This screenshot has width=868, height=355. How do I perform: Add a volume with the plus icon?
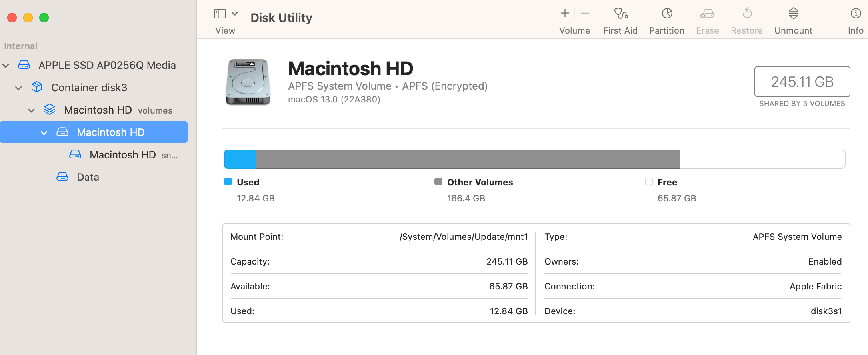pos(565,13)
